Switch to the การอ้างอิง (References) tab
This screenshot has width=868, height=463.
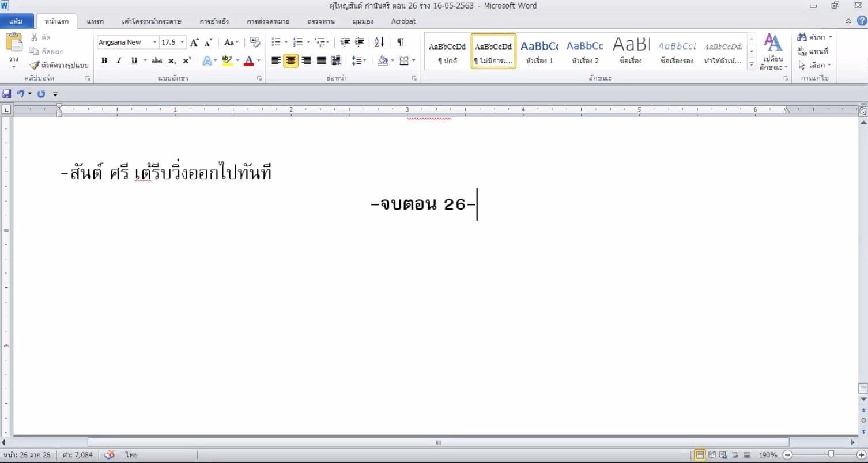coord(214,21)
